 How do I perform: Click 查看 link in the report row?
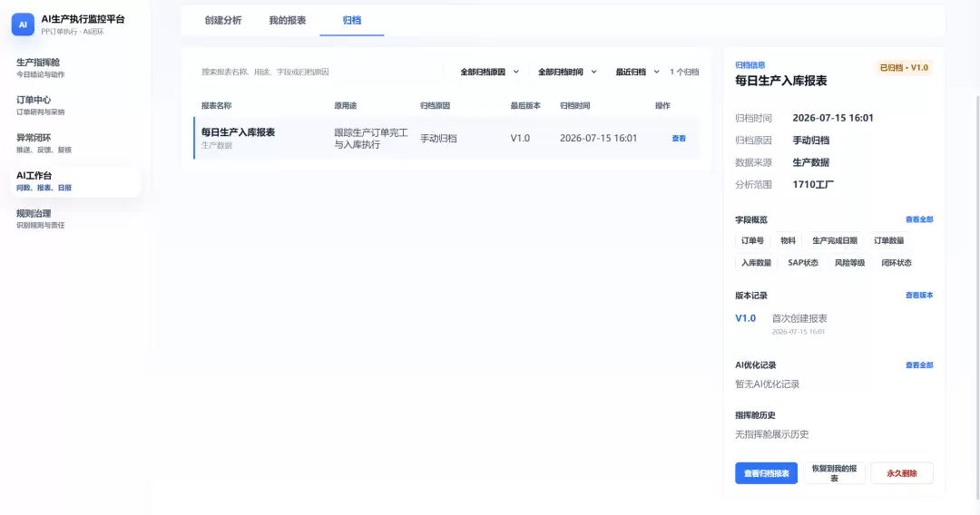679,139
